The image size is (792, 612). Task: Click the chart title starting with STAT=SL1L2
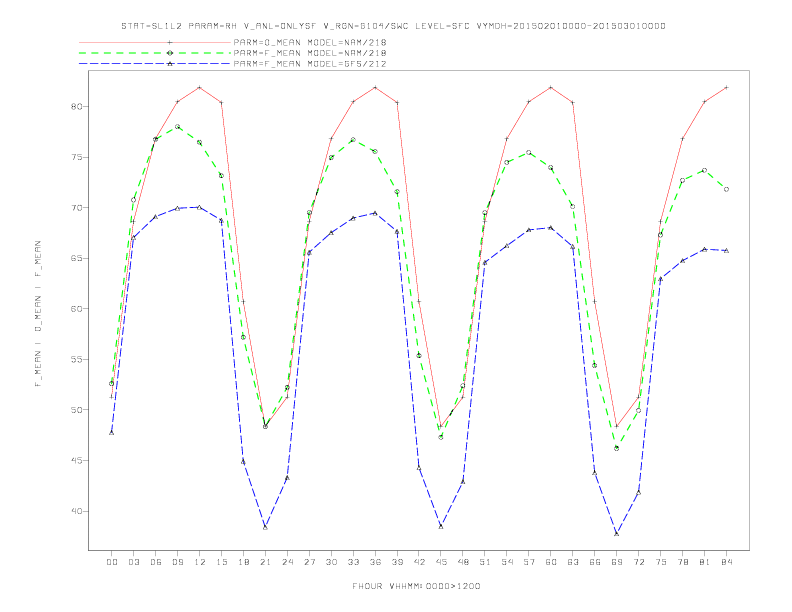393,26
